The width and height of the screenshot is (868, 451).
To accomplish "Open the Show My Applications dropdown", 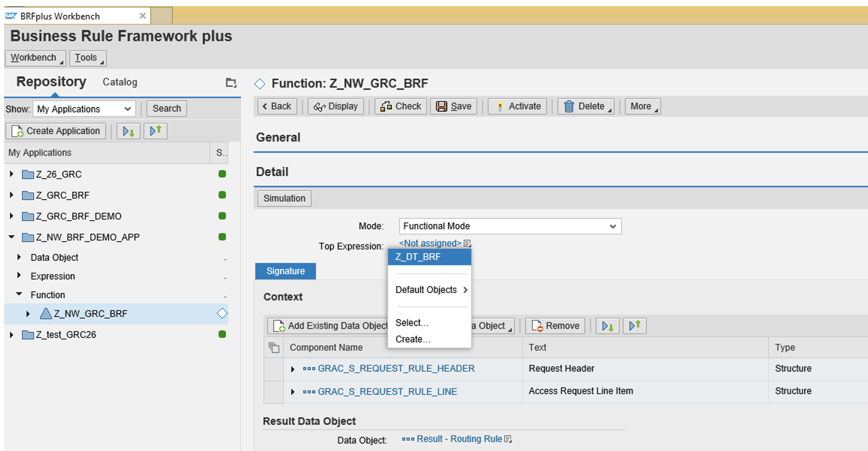I will tap(84, 109).
